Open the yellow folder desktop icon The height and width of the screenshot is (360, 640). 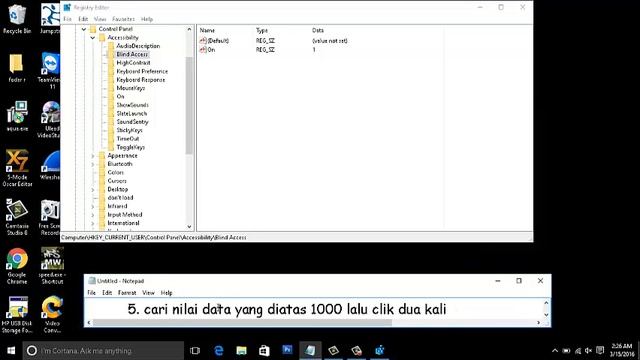(x=16, y=68)
